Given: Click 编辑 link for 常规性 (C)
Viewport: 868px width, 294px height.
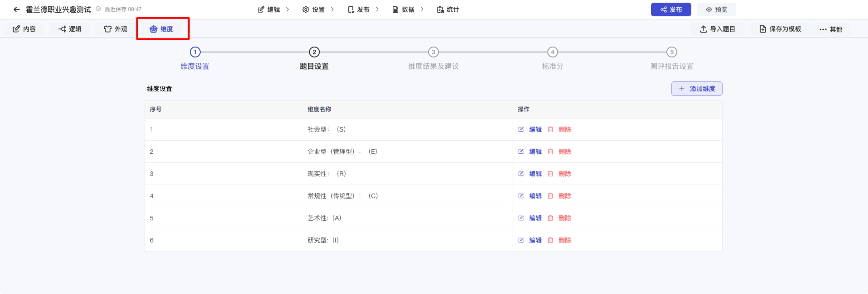Looking at the screenshot, I should (x=535, y=196).
